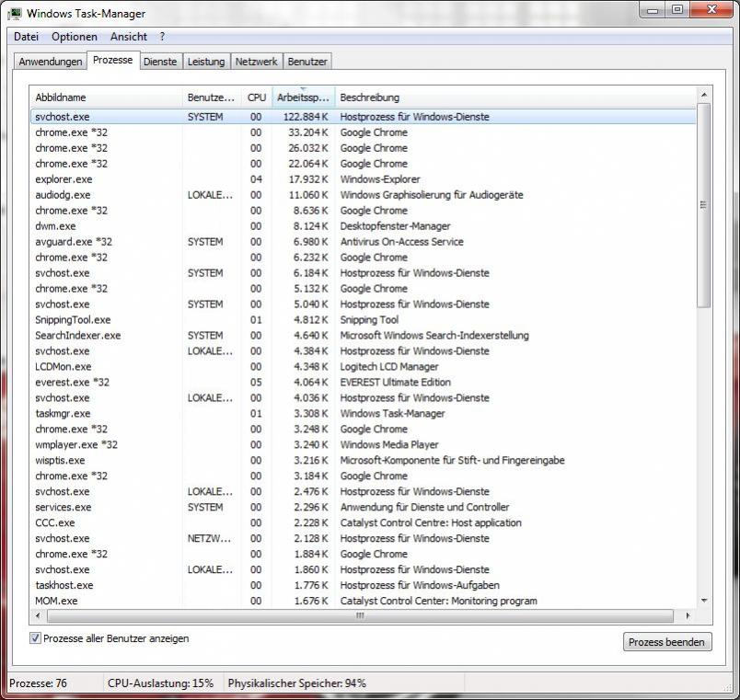740x700 pixels.
Task: Select the chrome.exe row with 26.032 K
Action: coord(363,148)
